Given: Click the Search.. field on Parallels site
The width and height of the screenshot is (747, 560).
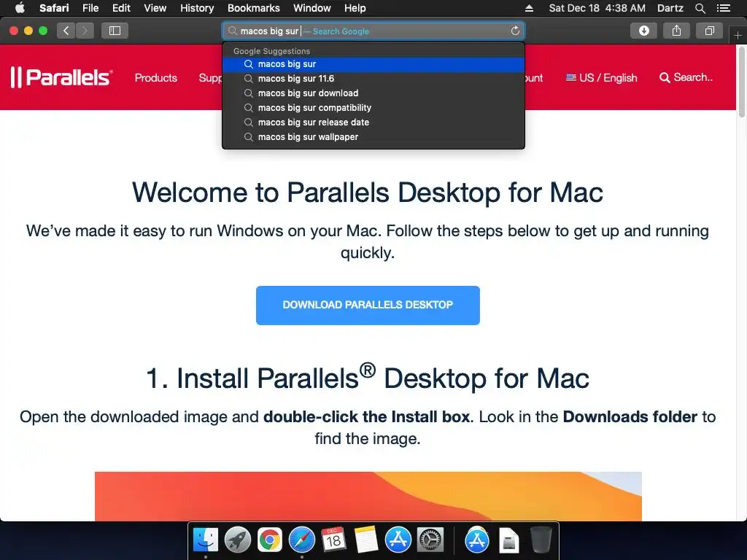Looking at the screenshot, I should (693, 77).
